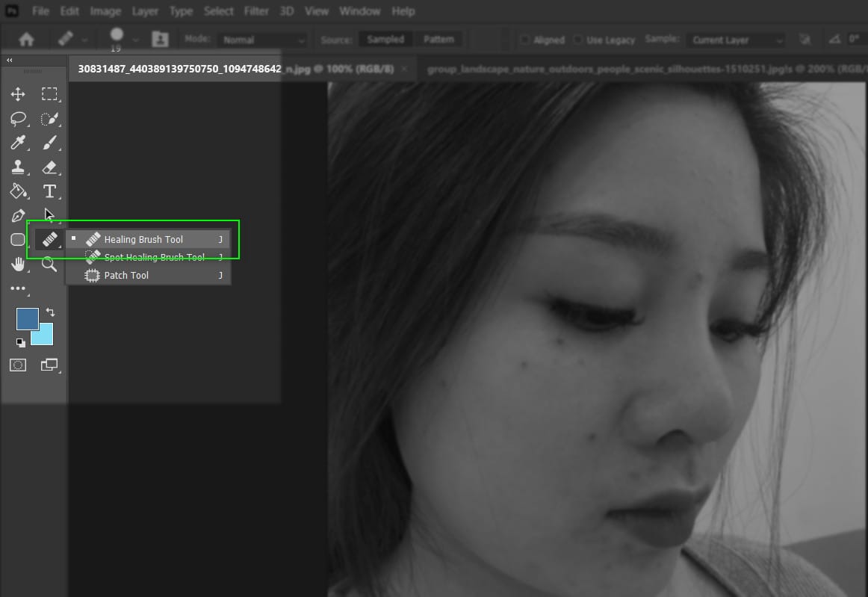Activate the Clone Stamp tool

18,167
